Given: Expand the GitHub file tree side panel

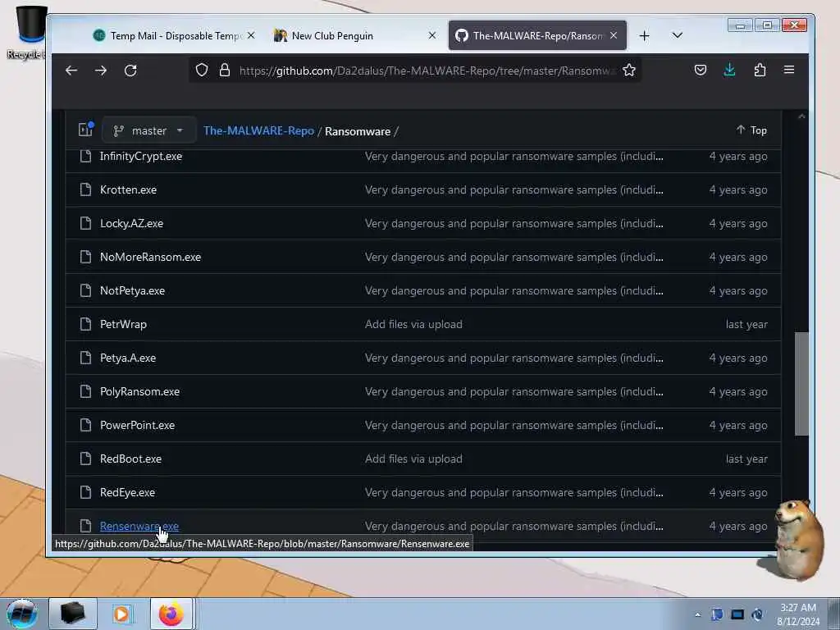Looking at the screenshot, I should coord(85,129).
